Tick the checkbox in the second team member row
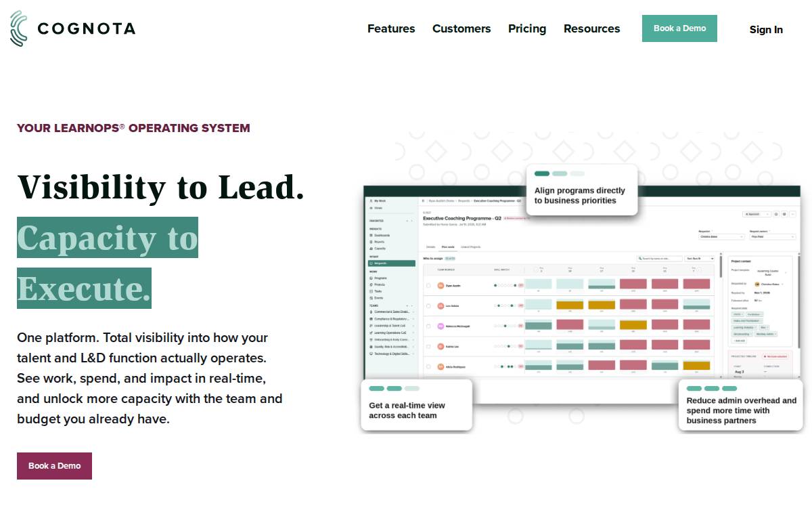The width and height of the screenshot is (812, 508). pos(428,306)
